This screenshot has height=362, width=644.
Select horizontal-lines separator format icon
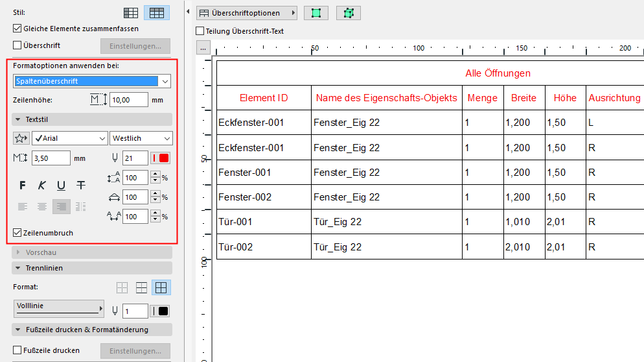[141, 287]
